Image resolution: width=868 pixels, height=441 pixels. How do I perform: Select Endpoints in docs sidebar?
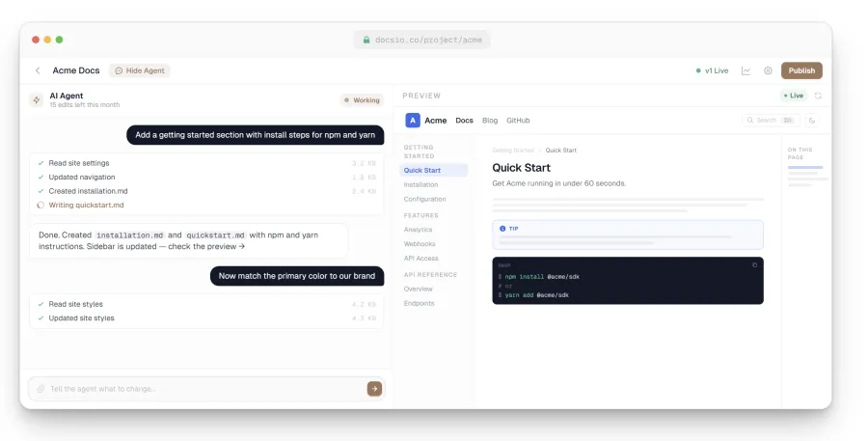pos(420,303)
